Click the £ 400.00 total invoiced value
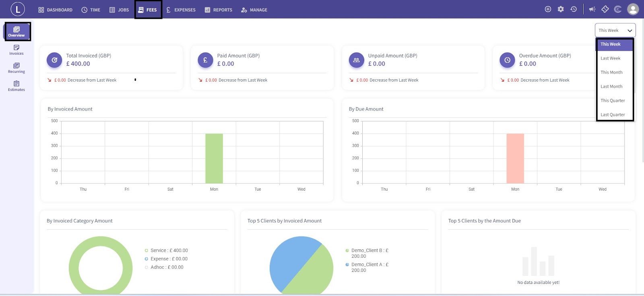 click(78, 64)
